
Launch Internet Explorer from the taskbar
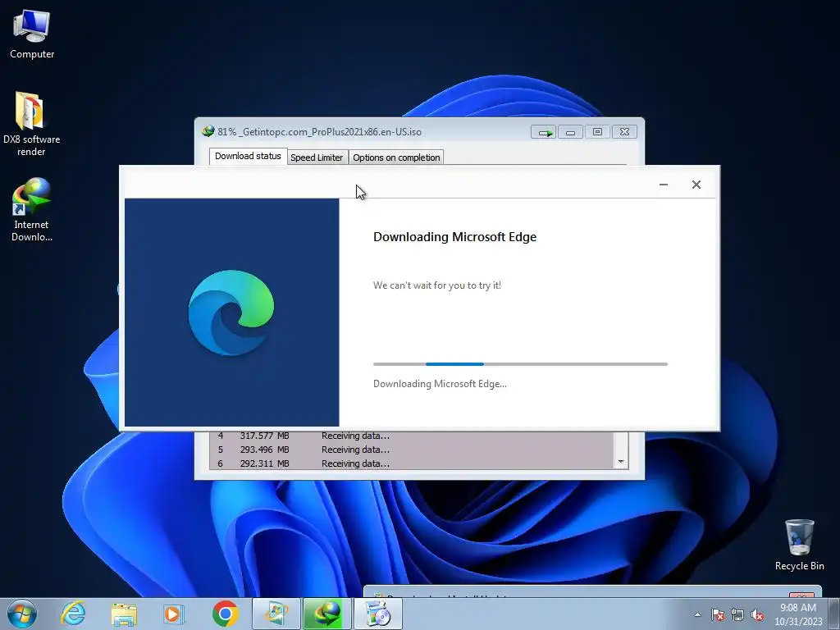coord(73,614)
